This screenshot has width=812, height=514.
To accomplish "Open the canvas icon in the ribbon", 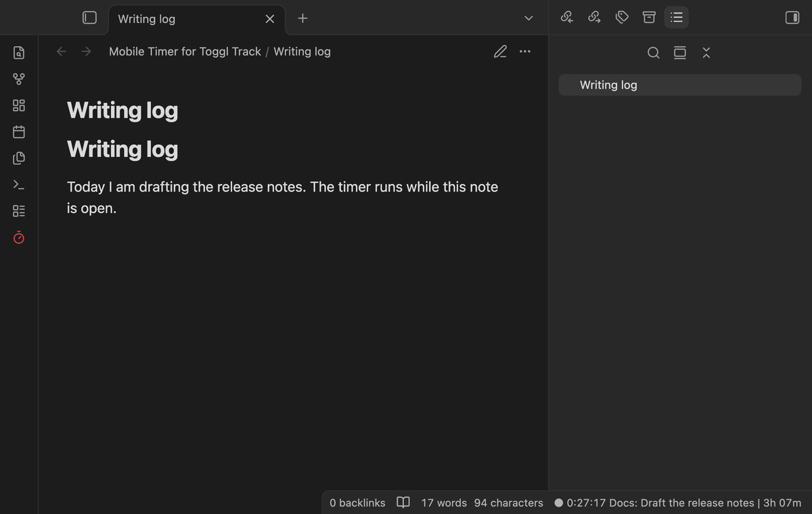I will pyautogui.click(x=19, y=106).
